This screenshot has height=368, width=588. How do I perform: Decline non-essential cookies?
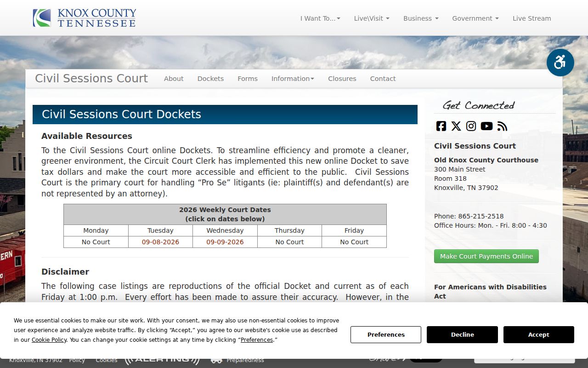coord(462,334)
